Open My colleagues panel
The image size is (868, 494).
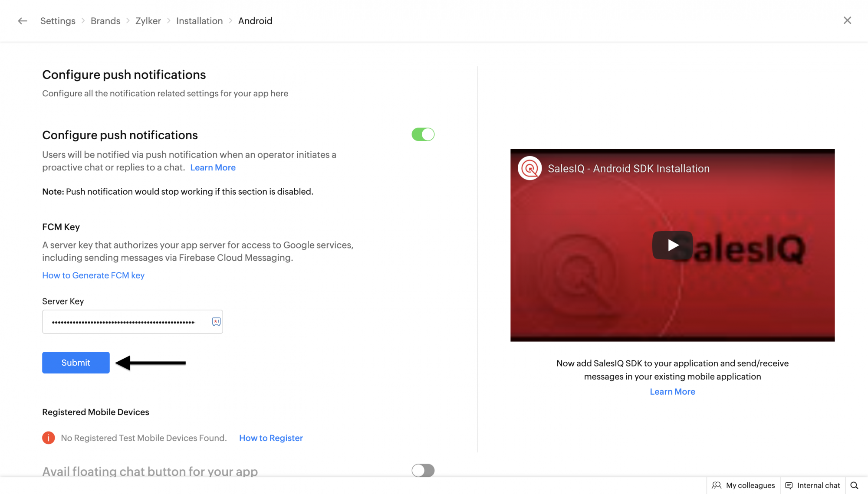coord(743,485)
